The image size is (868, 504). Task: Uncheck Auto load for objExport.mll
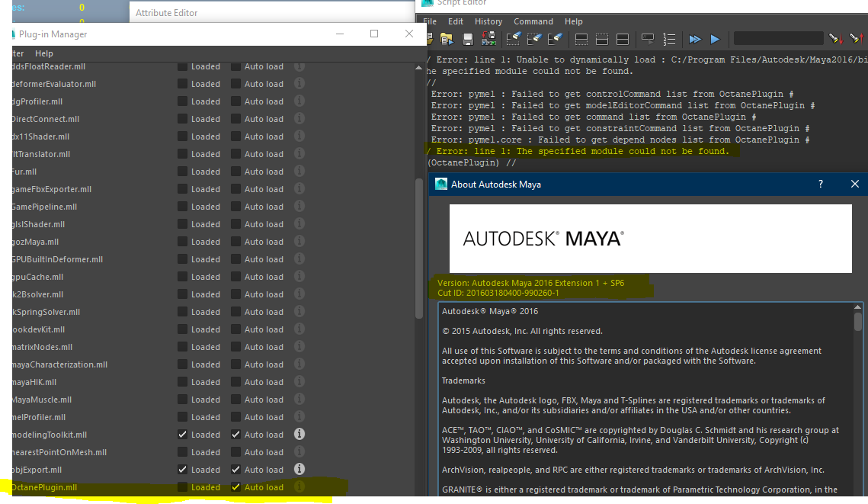click(235, 470)
